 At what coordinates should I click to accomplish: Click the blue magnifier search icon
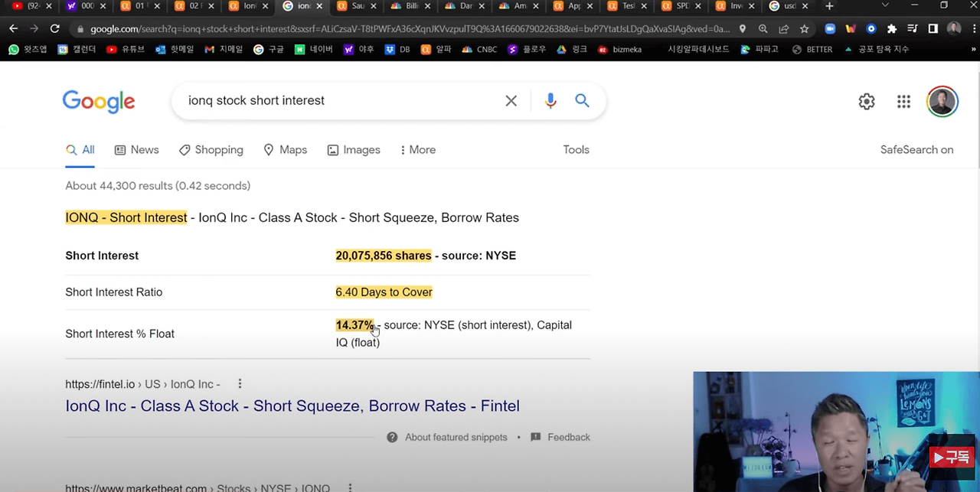[583, 101]
